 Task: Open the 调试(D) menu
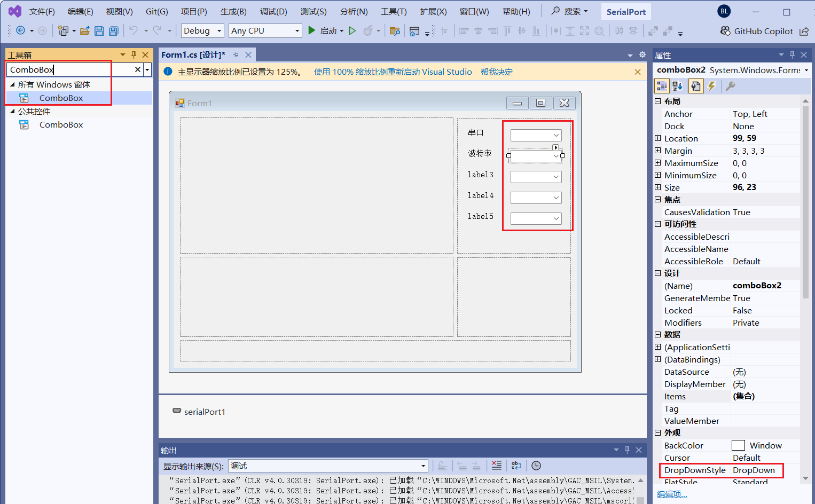273,11
